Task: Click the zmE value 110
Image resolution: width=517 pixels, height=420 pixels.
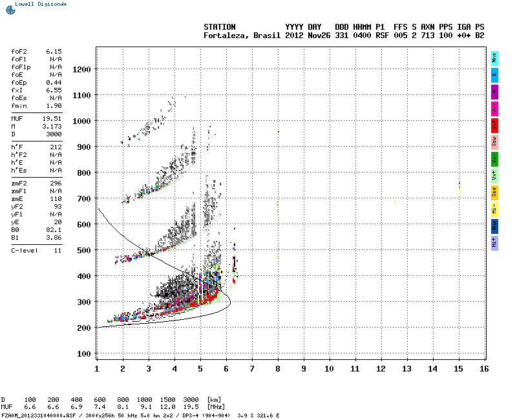Action: [x=56, y=199]
